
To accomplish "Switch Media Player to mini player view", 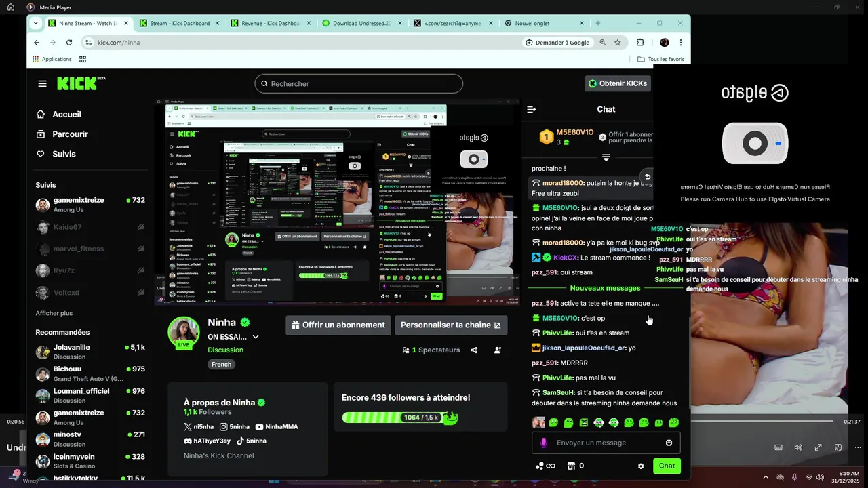I will pos(838,447).
